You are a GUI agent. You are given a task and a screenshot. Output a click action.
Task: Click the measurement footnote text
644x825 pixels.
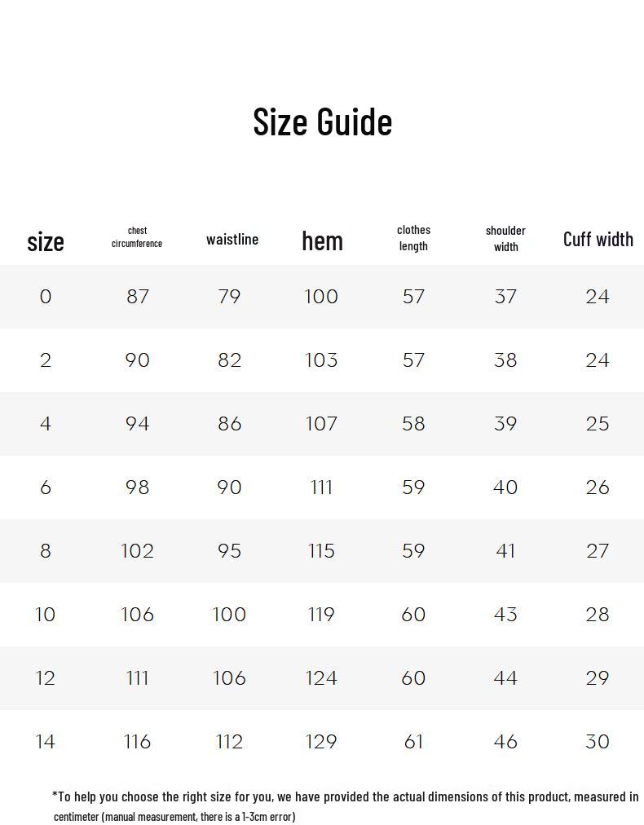pyautogui.click(x=345, y=805)
